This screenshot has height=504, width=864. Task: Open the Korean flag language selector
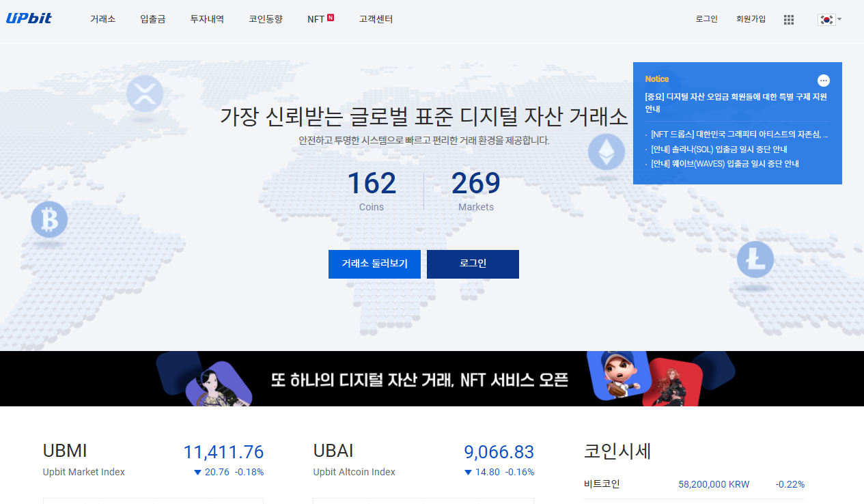coord(829,20)
